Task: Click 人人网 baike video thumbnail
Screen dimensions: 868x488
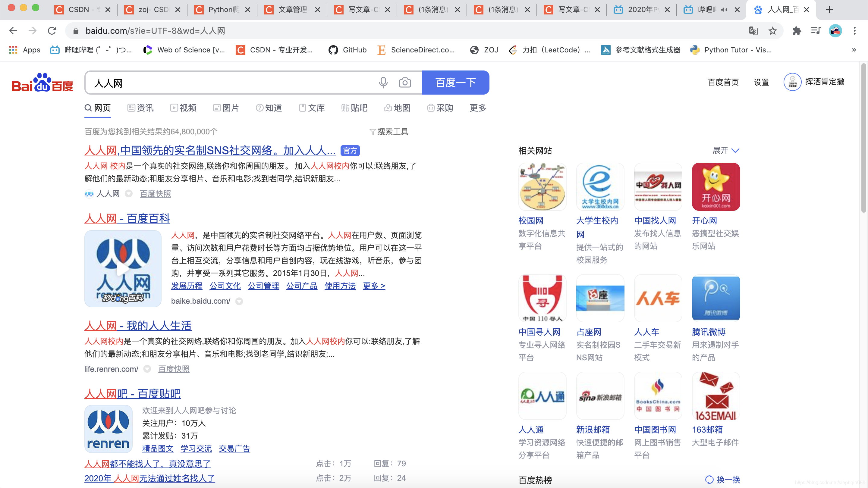Action: pyautogui.click(x=123, y=268)
